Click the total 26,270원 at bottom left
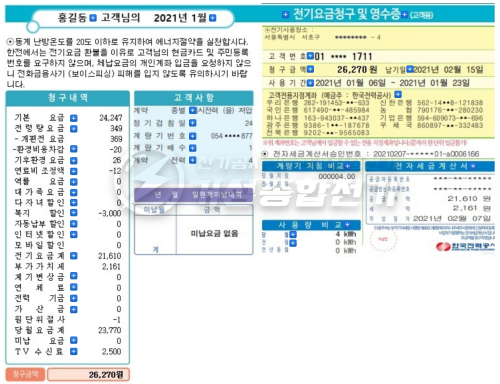The image size is (500, 384). pos(106,375)
